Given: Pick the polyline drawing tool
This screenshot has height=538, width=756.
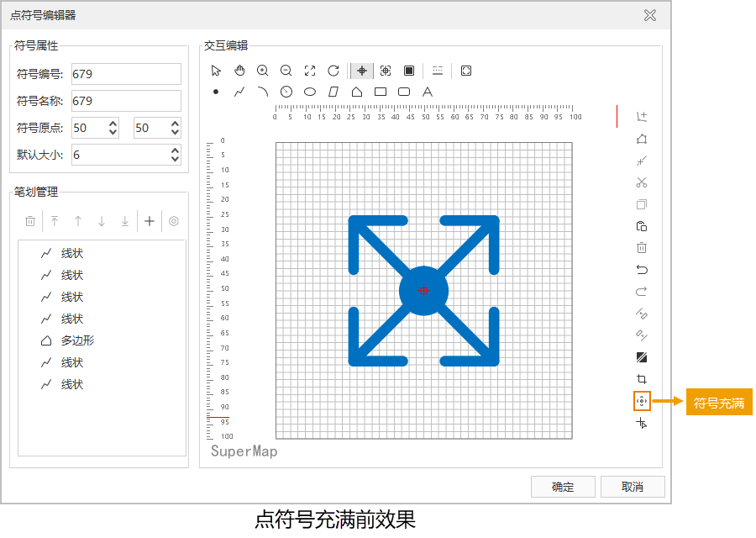Looking at the screenshot, I should tap(239, 92).
